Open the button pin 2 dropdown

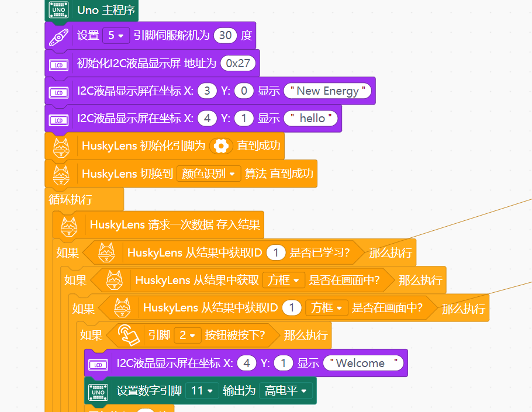(188, 335)
